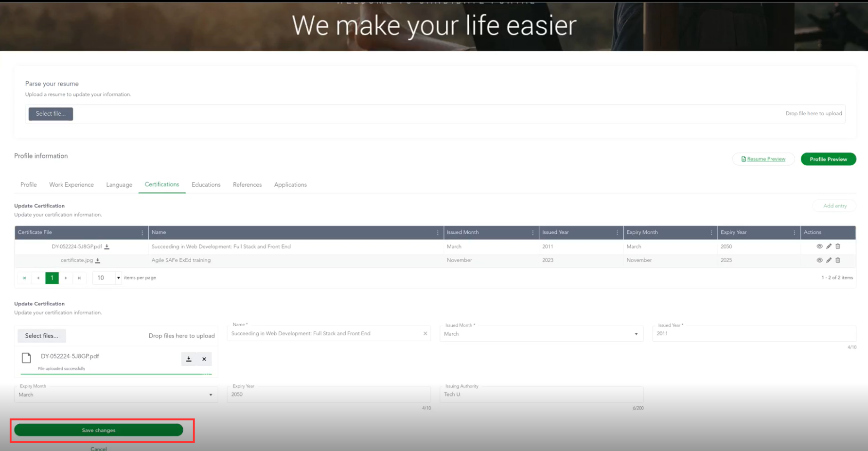Screen dimensions: 868x451
Task: Download the certificate.jpg file in table row
Action: (98, 260)
